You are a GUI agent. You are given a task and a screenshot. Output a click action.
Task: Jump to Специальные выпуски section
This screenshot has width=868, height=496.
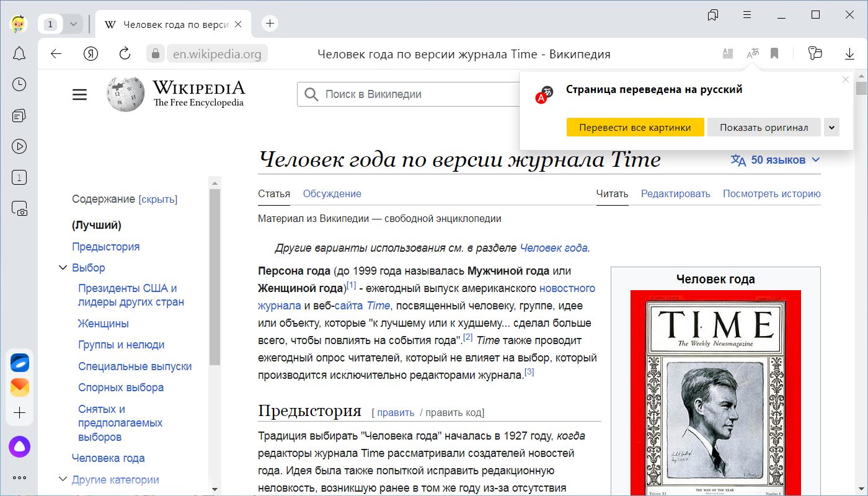point(135,366)
